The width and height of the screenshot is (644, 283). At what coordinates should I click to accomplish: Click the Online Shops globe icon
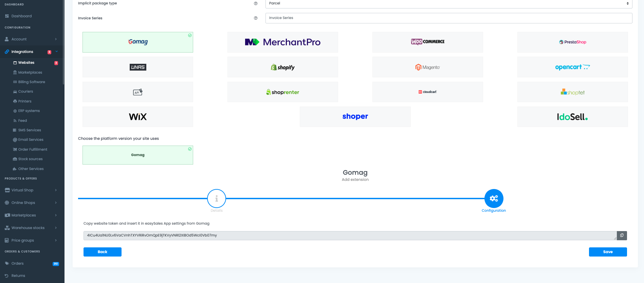(7, 203)
